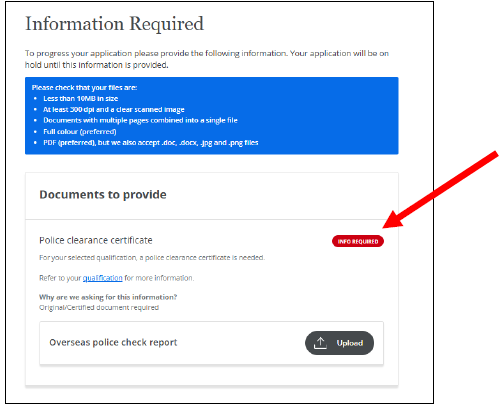Click the multiple pages single file bullet
The image size is (499, 407).
140,120
